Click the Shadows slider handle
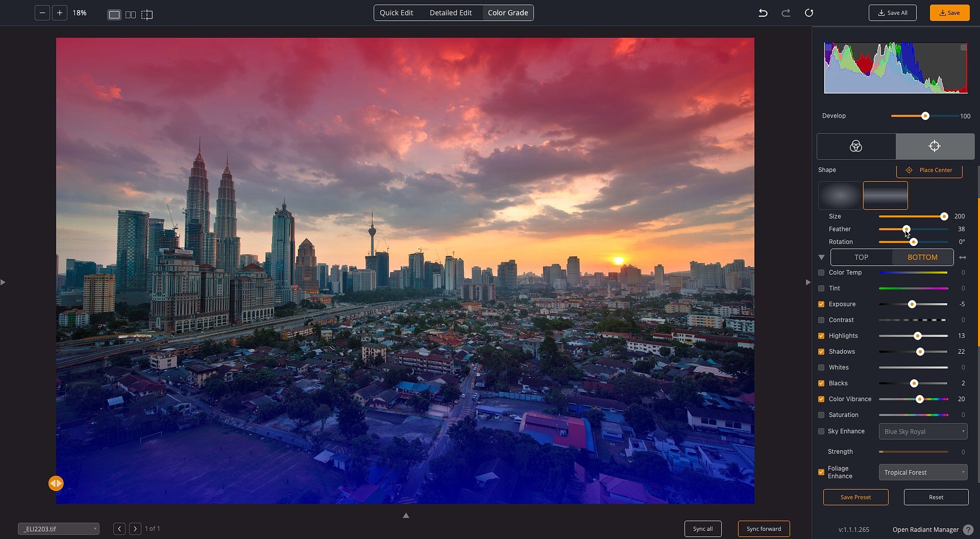 pyautogui.click(x=920, y=352)
